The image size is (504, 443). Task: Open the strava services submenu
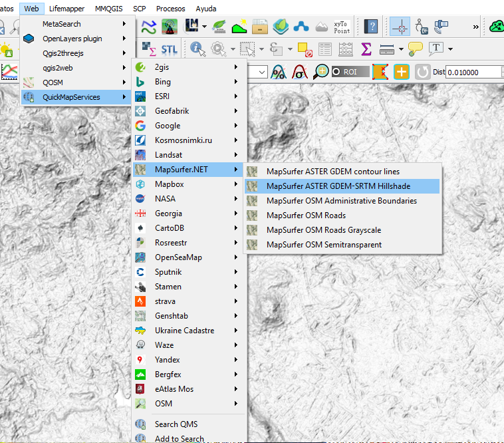[x=189, y=301]
